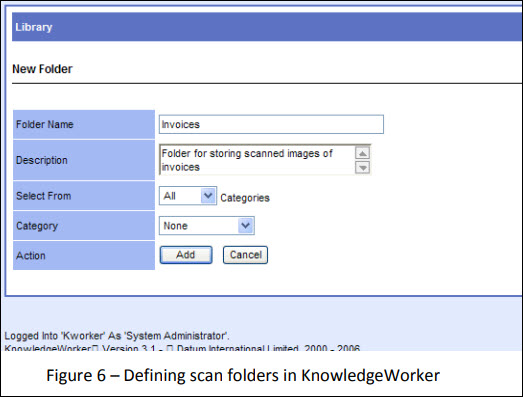The height and width of the screenshot is (397, 523).
Task: Click the Categories text beside dropdown
Action: (245, 198)
